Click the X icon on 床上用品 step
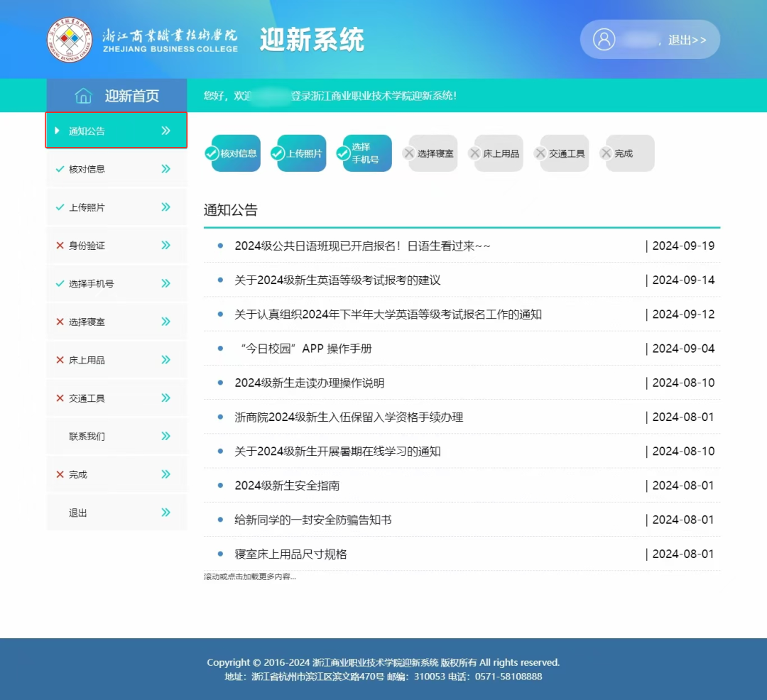The height and width of the screenshot is (700, 767). click(474, 153)
